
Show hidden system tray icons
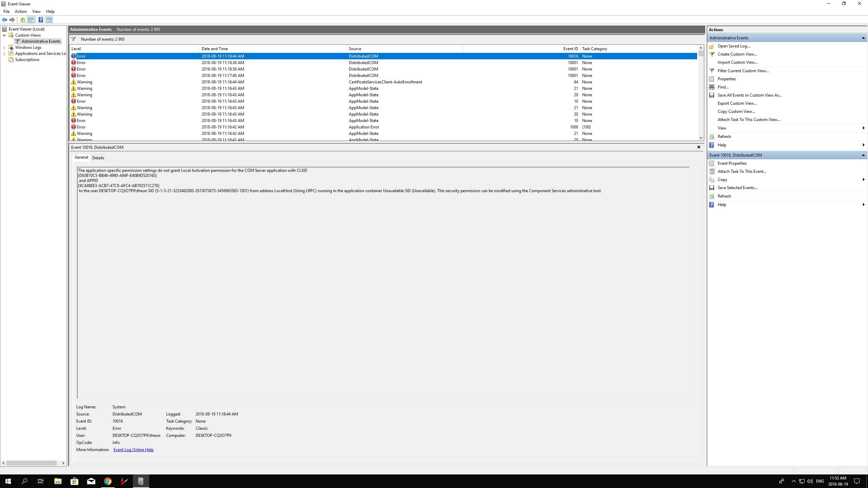coord(793,481)
